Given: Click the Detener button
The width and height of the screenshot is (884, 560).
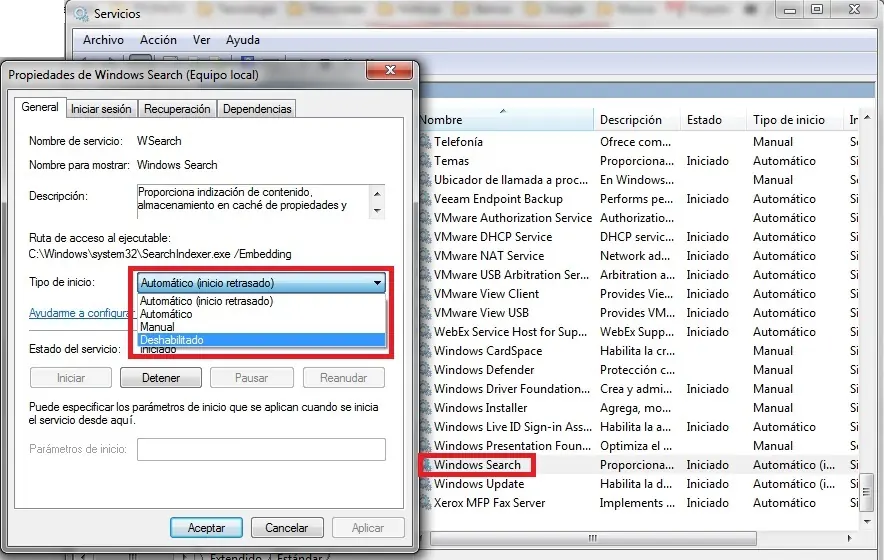Looking at the screenshot, I should [x=161, y=378].
